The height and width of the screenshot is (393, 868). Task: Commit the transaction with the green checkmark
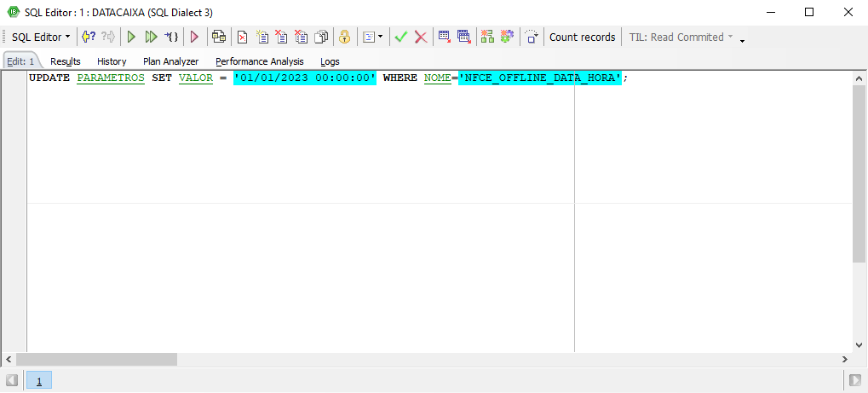tap(400, 37)
